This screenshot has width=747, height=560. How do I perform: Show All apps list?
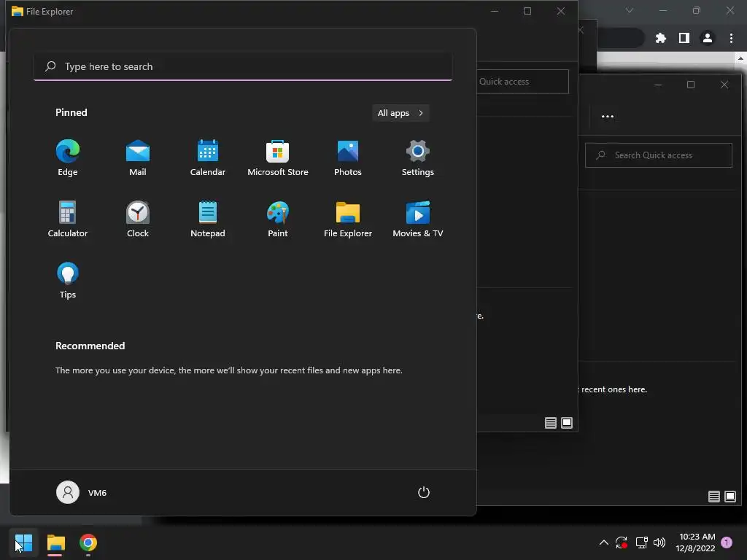pos(400,113)
